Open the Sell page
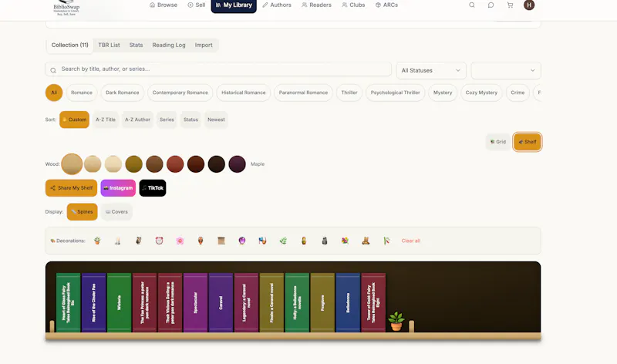This screenshot has height=364, width=617. pyautogui.click(x=197, y=5)
